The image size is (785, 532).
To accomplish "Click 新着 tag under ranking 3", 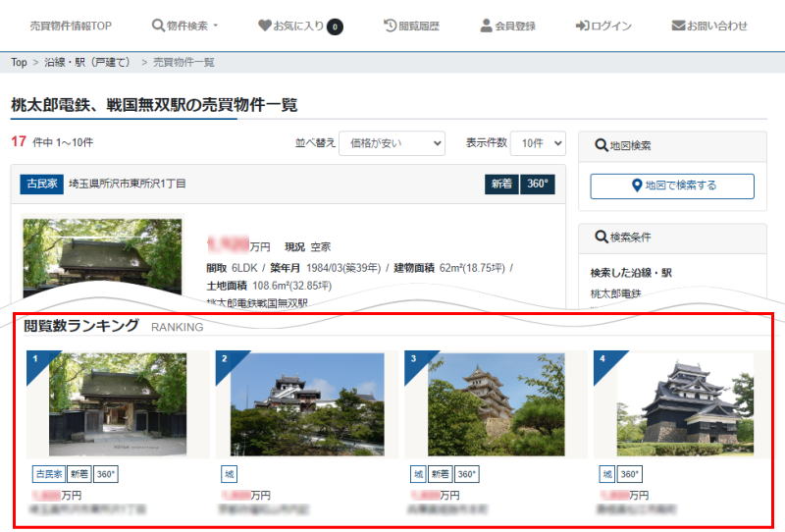I will pos(441,474).
